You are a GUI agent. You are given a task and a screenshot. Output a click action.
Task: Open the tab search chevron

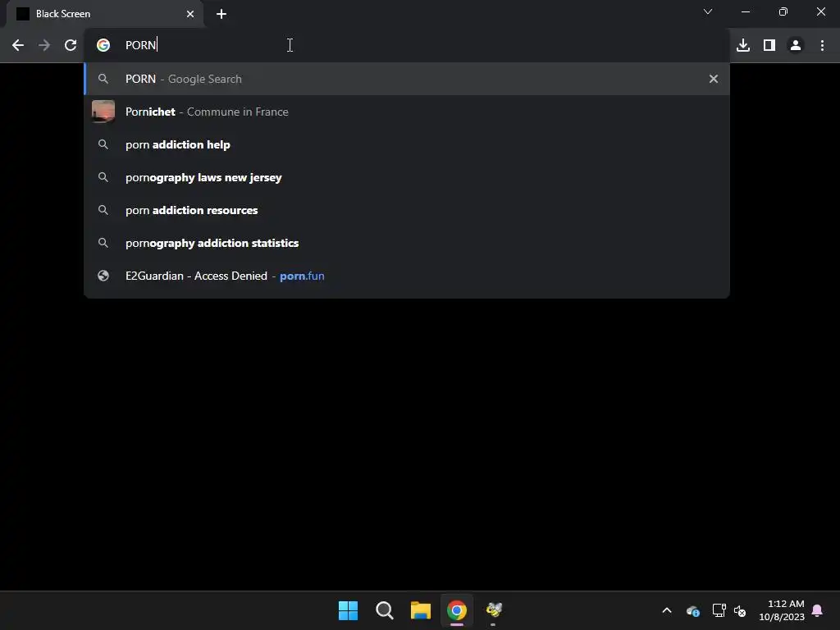tap(708, 11)
